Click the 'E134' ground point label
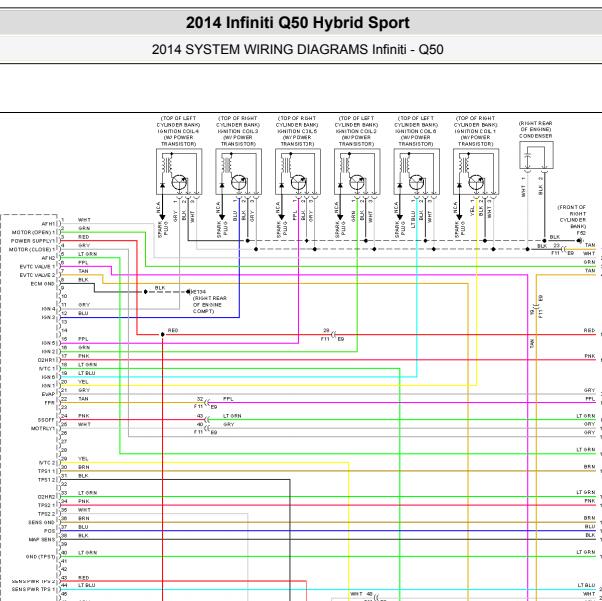This screenshot has height=601, width=602. pos(199,292)
